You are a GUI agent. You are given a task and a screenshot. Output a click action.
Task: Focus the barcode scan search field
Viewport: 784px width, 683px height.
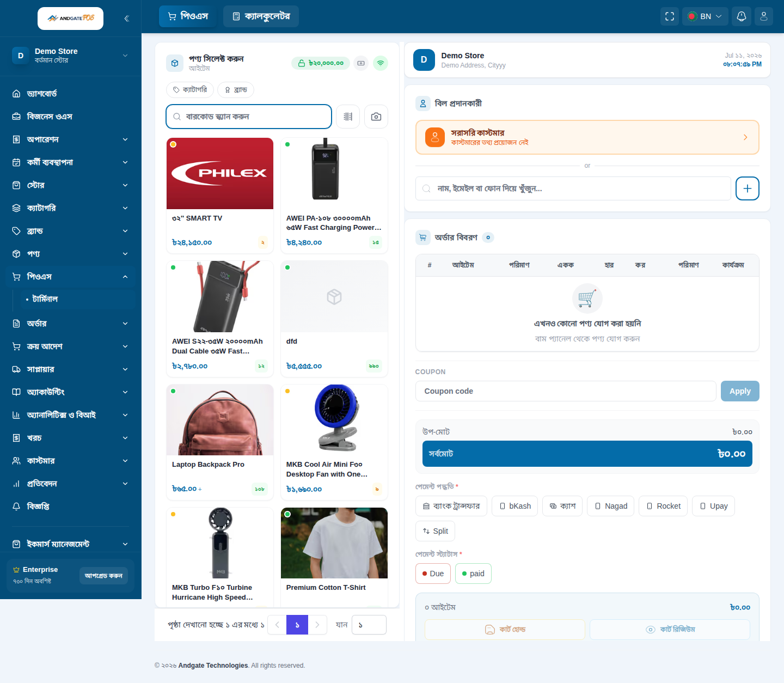[x=249, y=117]
